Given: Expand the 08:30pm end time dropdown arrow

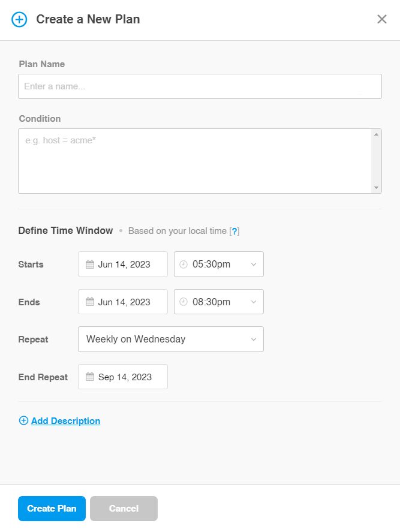Looking at the screenshot, I should click(254, 302).
